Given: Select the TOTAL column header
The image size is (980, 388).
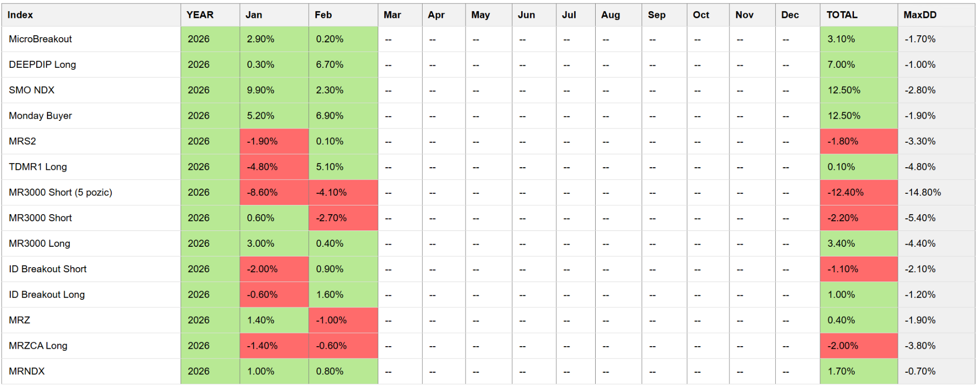Looking at the screenshot, I should click(x=842, y=15).
